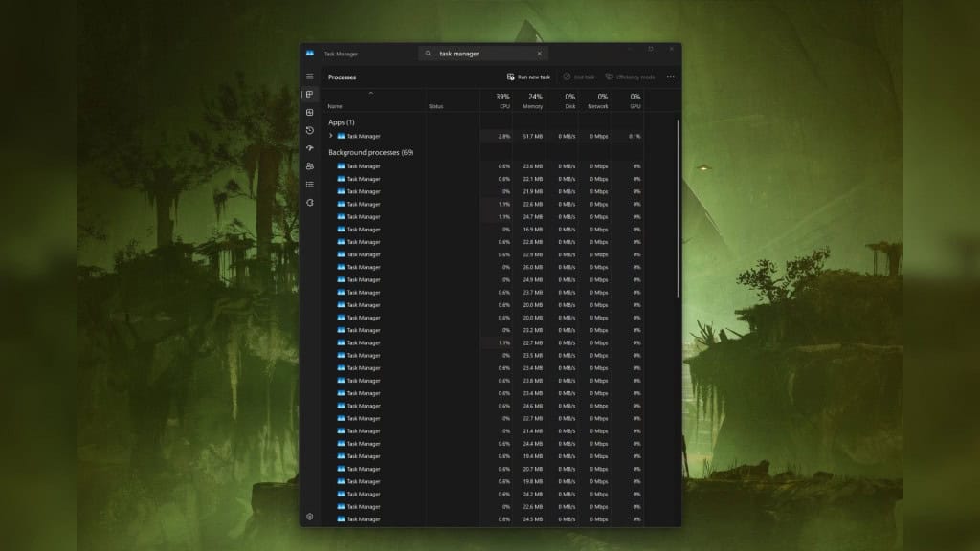Click the CPU usage heatmap column header
This screenshot has width=980, height=551.
click(501, 99)
